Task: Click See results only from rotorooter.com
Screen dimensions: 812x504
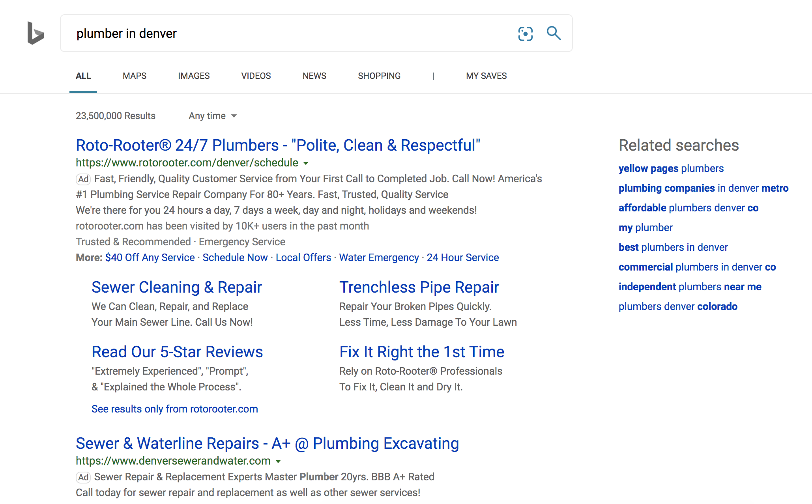Action: click(175, 409)
